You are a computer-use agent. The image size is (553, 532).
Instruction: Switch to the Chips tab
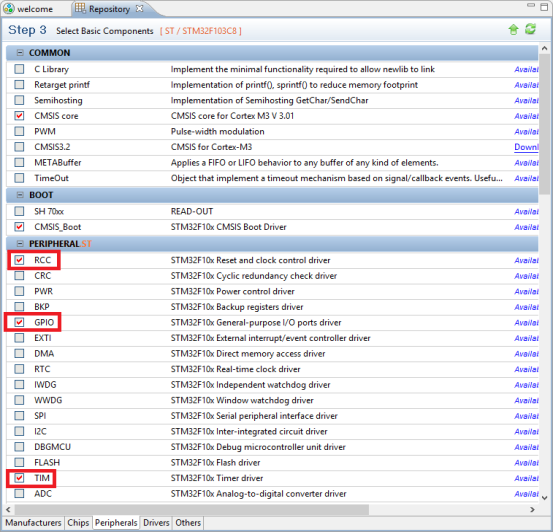pos(78,522)
